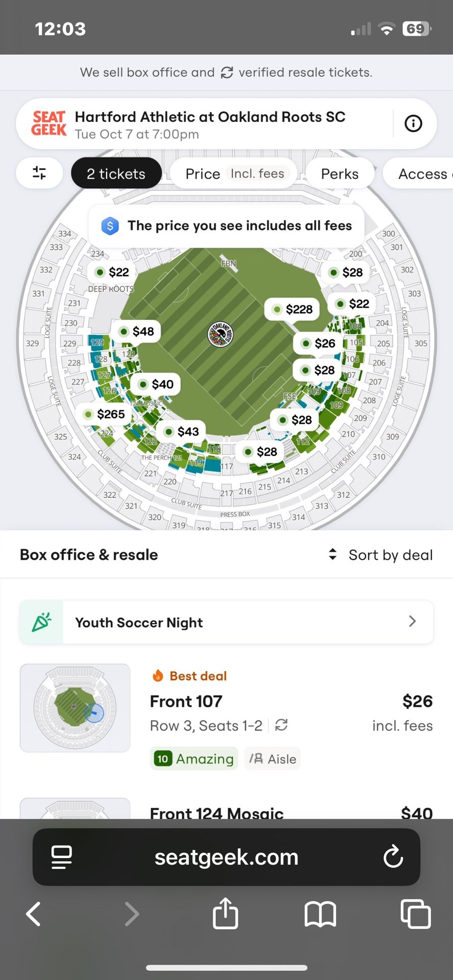This screenshot has height=980, width=453.
Task: Go back to previous page
Action: pos(34,913)
